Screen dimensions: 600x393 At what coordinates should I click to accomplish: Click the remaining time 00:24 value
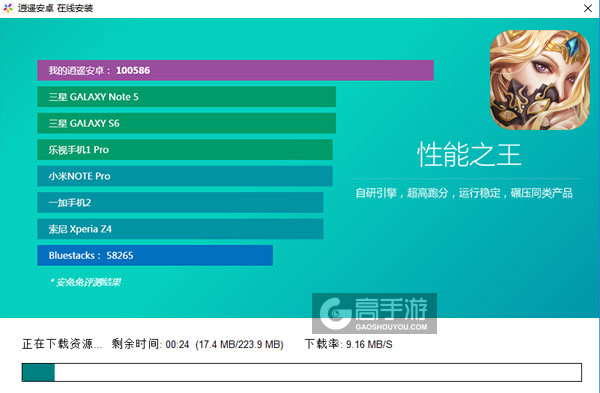click(177, 344)
